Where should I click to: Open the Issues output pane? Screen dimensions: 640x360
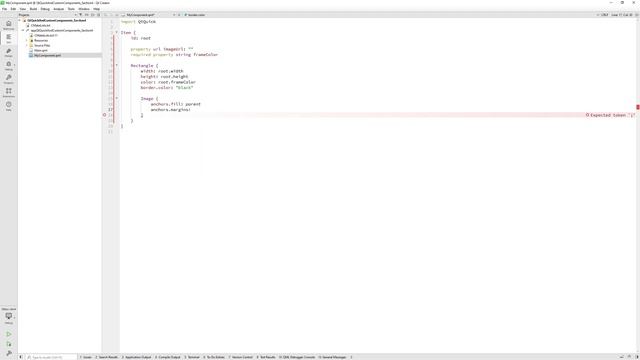pyautogui.click(x=85, y=357)
